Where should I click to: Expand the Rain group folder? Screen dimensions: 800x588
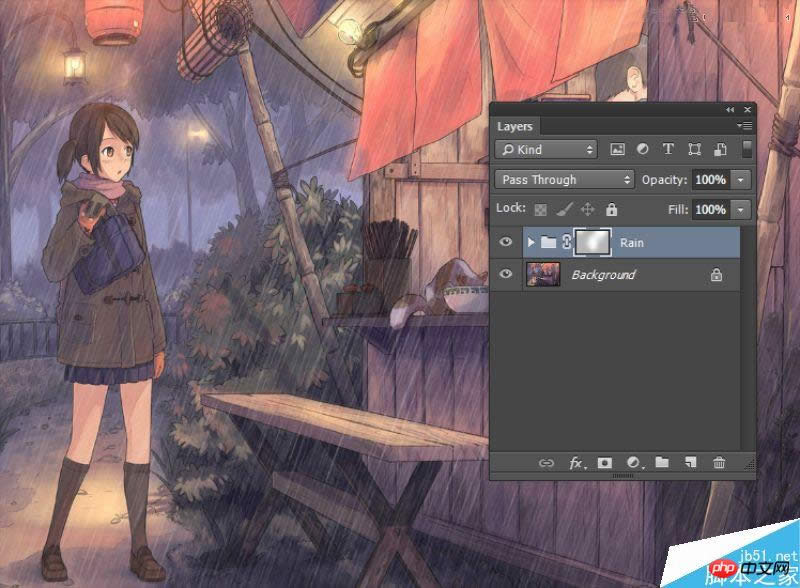pyautogui.click(x=530, y=242)
